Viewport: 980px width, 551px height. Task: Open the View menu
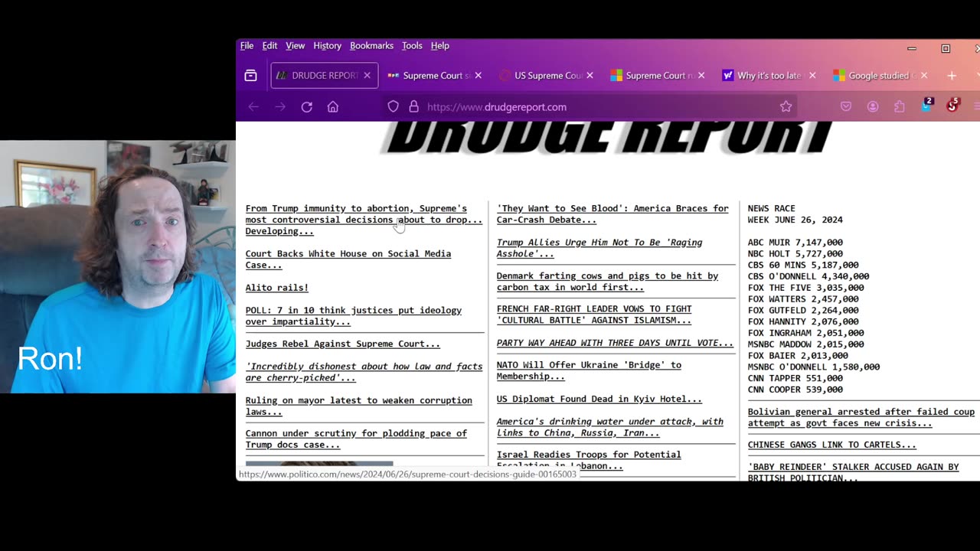point(295,46)
